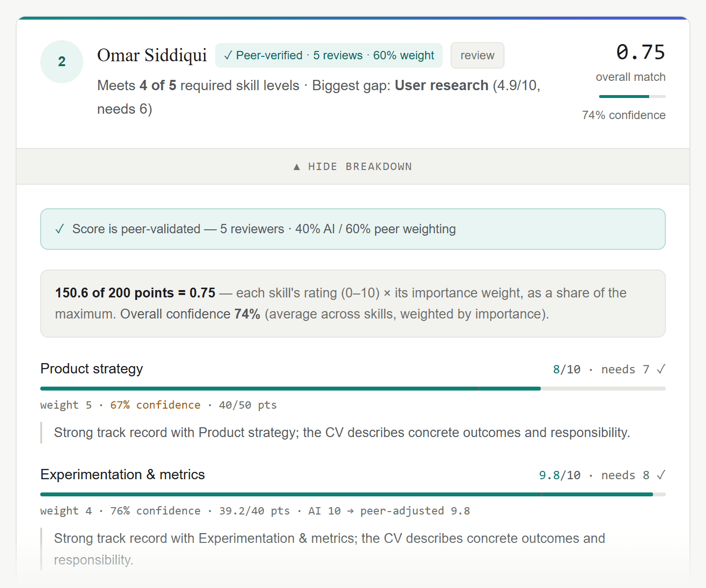Screen dimensions: 706x588
Task: Click the Experimentation & metrics rating bar
Action: pos(353,494)
